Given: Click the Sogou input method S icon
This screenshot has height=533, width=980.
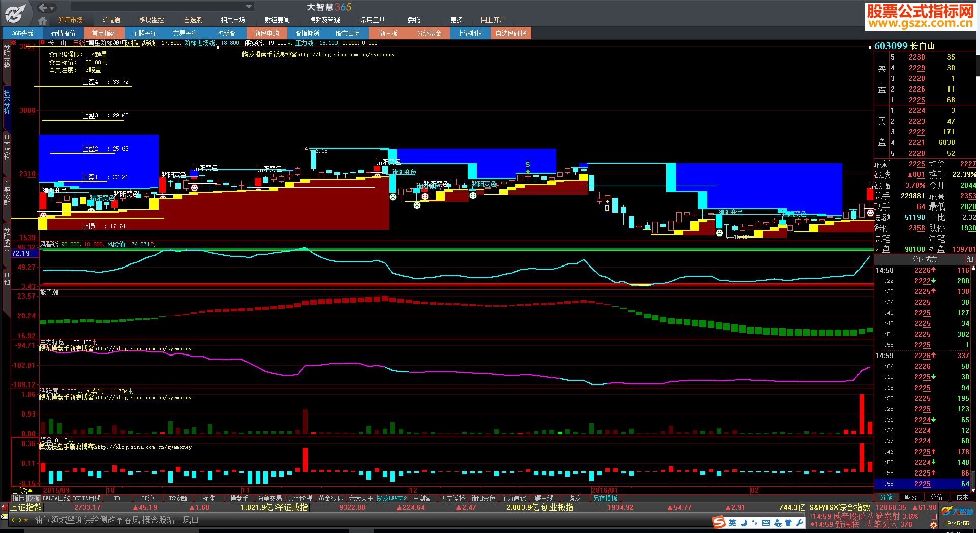Looking at the screenshot, I should [x=719, y=522].
